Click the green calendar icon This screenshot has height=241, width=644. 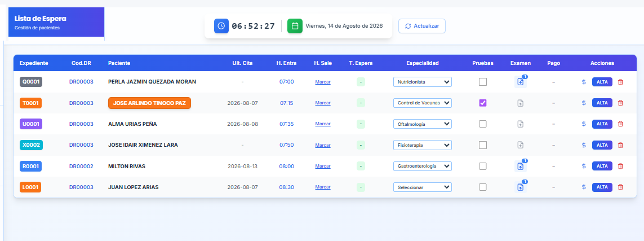295,26
